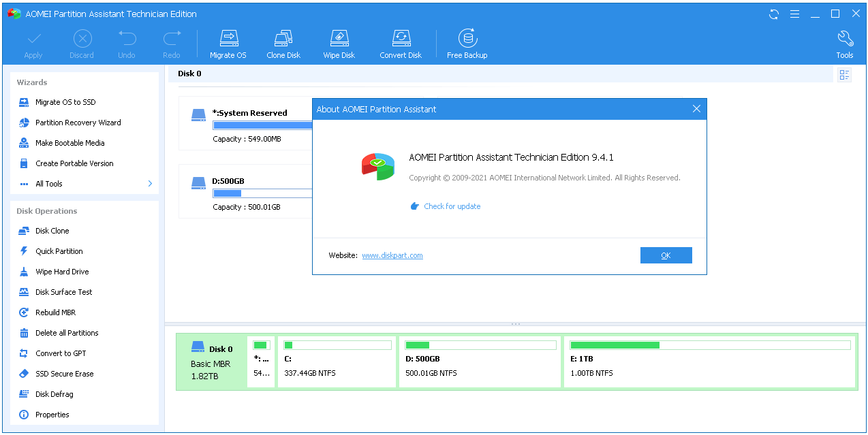Click the AOMEI logo in About dialog

pyautogui.click(x=378, y=166)
